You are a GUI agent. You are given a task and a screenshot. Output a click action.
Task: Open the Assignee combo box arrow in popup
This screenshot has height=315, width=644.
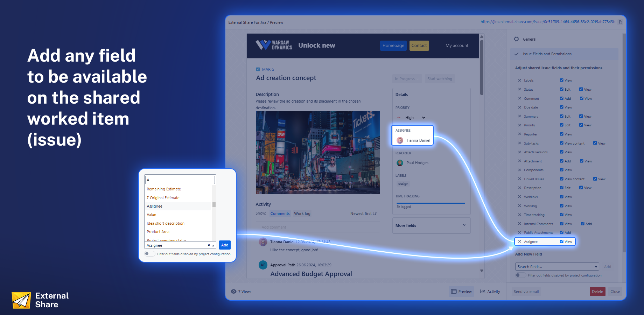(x=213, y=245)
